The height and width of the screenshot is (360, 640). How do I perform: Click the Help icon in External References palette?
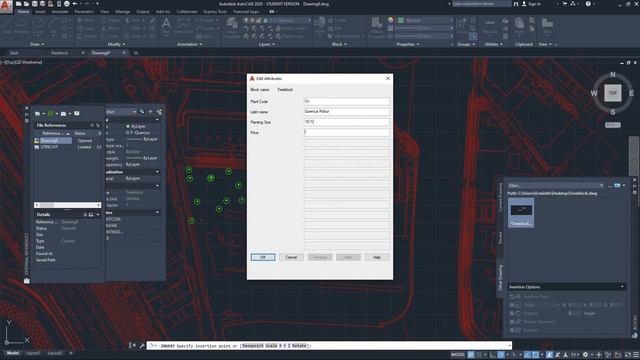point(76,113)
